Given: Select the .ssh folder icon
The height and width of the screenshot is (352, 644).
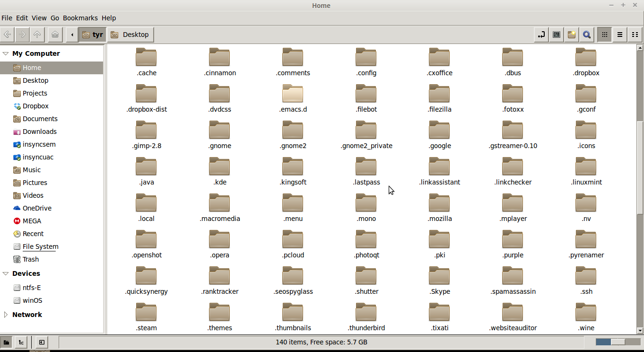Looking at the screenshot, I should (586, 275).
